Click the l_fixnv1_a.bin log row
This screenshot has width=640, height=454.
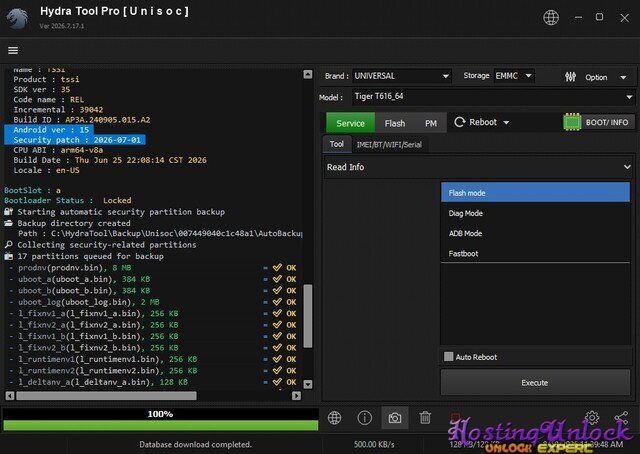pos(153,314)
